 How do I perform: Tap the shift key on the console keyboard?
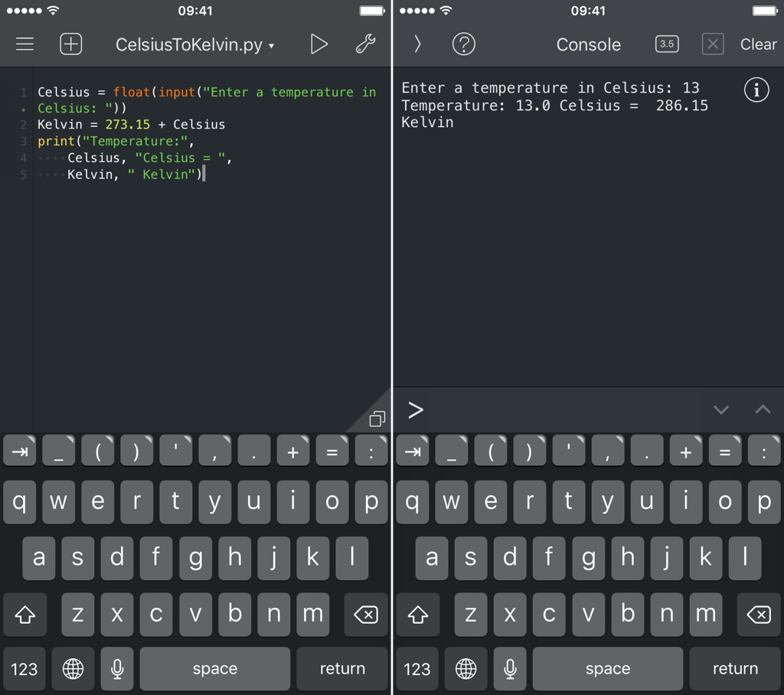tap(418, 615)
